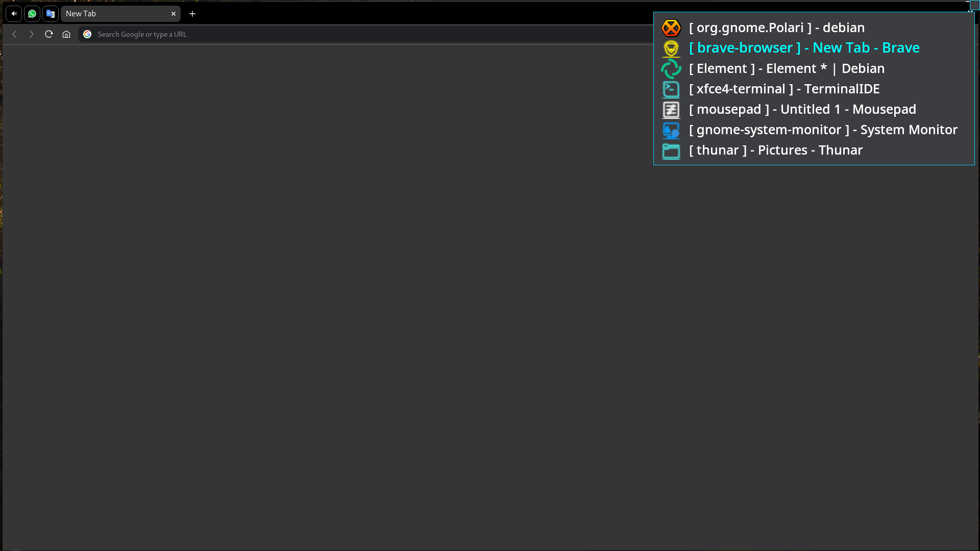This screenshot has width=980, height=551.
Task: Click the Google icon in address bar
Action: pos(87,34)
